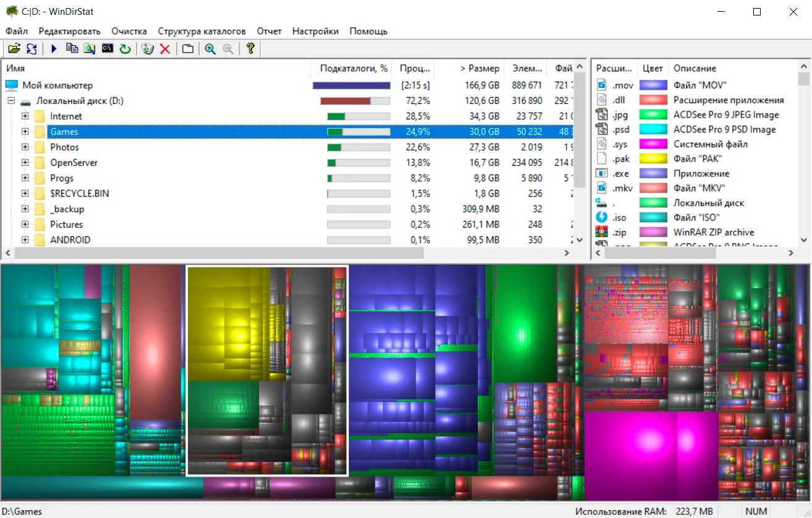Open the Помощь menu
The height and width of the screenshot is (518, 812).
[369, 31]
